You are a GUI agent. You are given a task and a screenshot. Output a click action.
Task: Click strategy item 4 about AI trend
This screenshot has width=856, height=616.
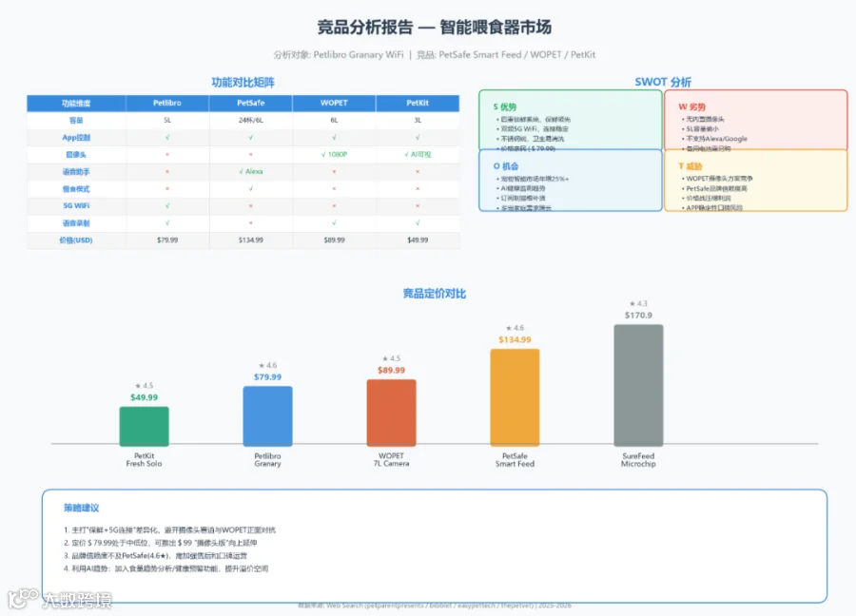pos(165,568)
